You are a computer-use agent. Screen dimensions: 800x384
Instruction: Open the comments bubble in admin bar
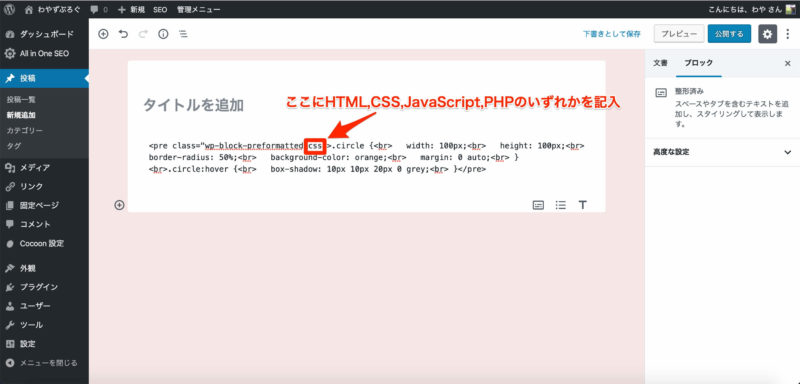coord(98,9)
